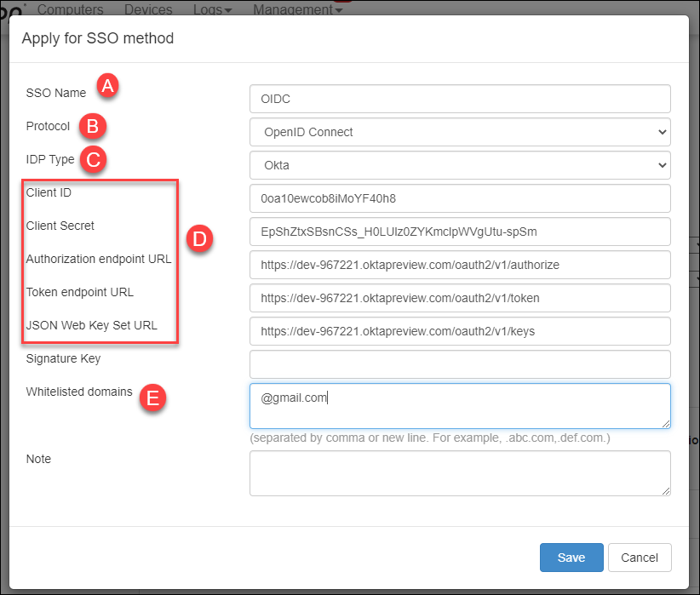This screenshot has width=700, height=595.
Task: Click the red E marker near Whitelisted domains
Action: pos(152,398)
